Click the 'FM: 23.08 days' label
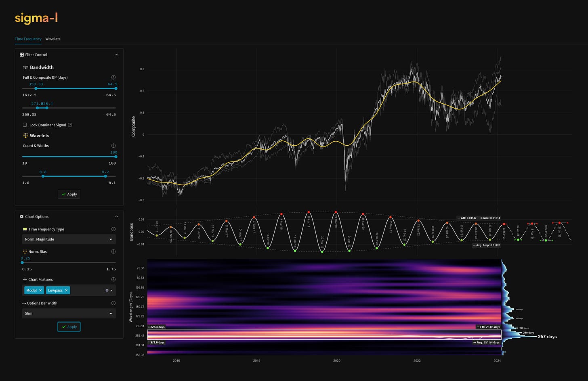 (489, 327)
